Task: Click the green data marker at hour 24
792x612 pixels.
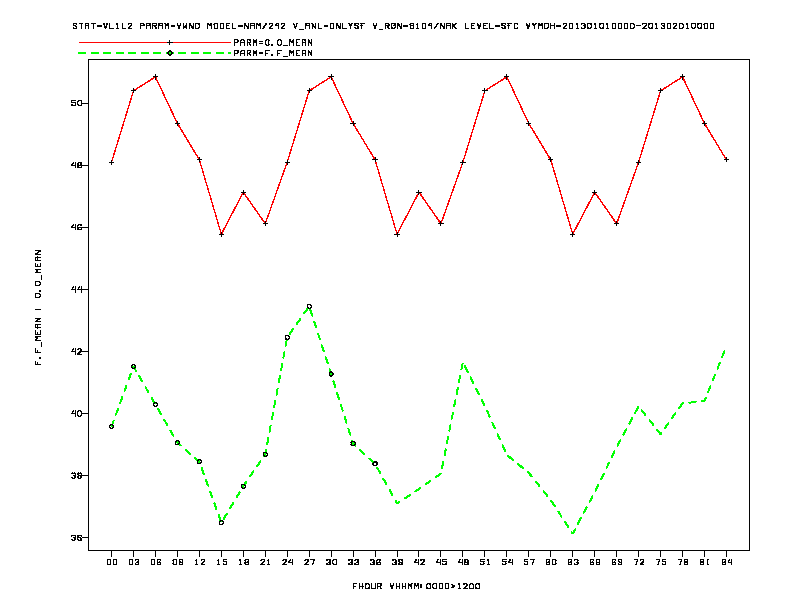Action: point(287,338)
